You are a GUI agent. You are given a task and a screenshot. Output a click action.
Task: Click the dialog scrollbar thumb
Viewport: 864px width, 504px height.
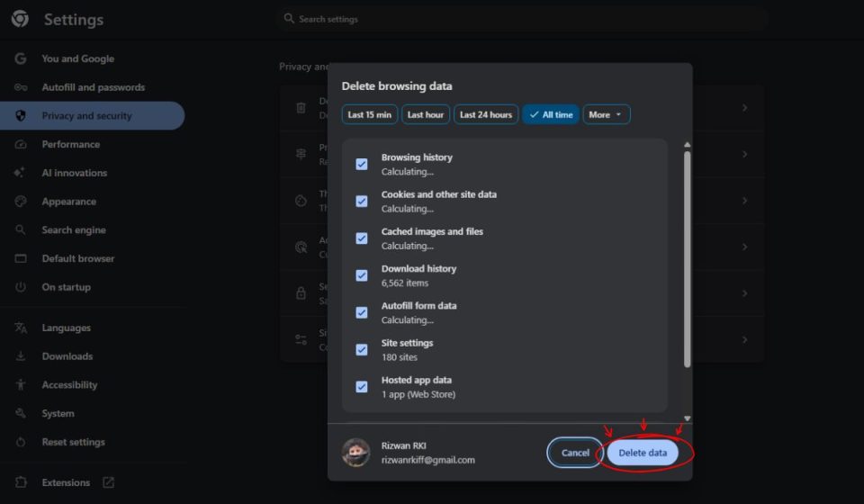687,259
